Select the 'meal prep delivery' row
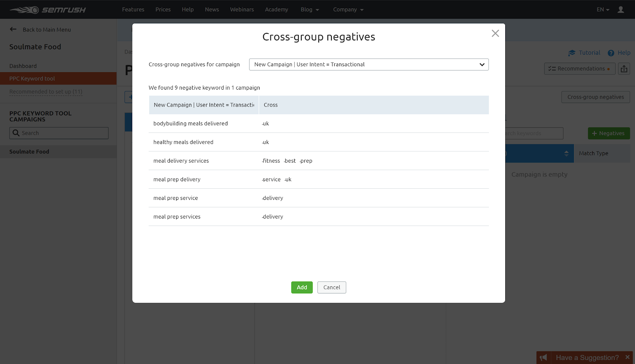Viewport: 635px width, 364px height. pyautogui.click(x=319, y=180)
